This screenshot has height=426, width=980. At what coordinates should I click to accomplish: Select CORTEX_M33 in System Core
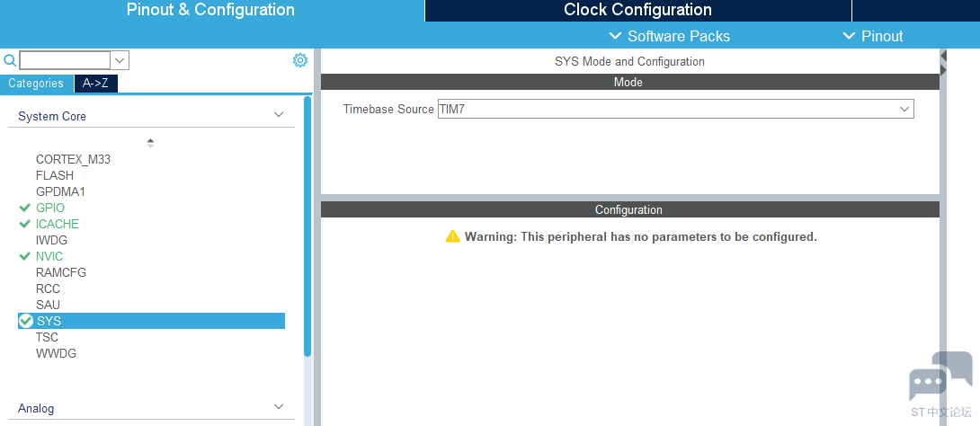[73, 159]
